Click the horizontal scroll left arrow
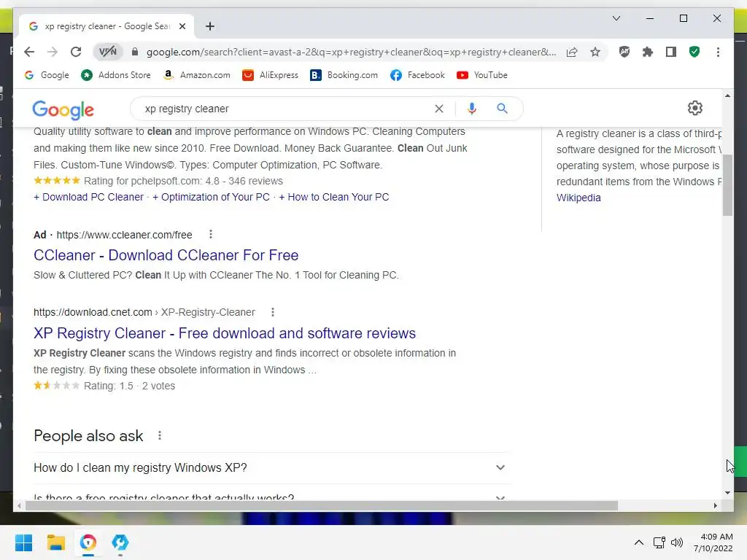This screenshot has height=560, width=747. (x=19, y=506)
